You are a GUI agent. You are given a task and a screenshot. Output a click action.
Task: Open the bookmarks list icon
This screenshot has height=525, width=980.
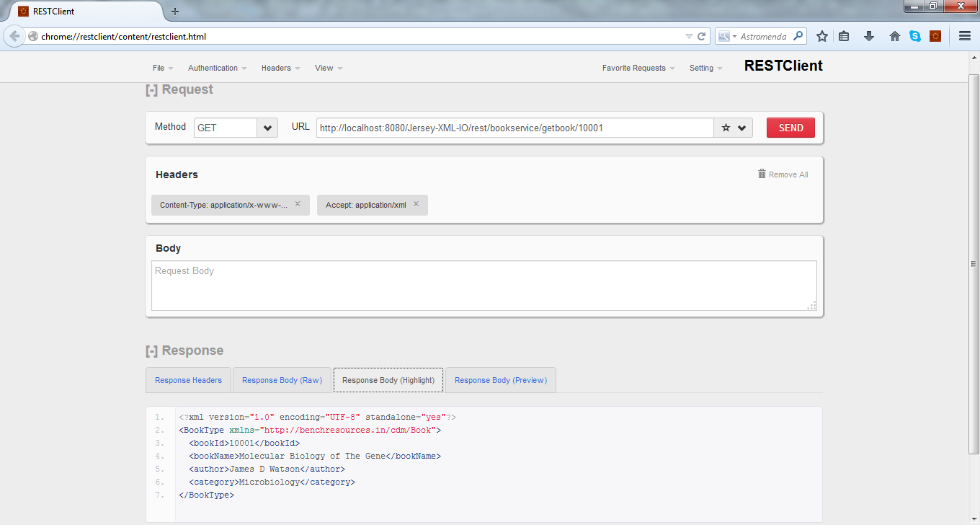[x=845, y=36]
